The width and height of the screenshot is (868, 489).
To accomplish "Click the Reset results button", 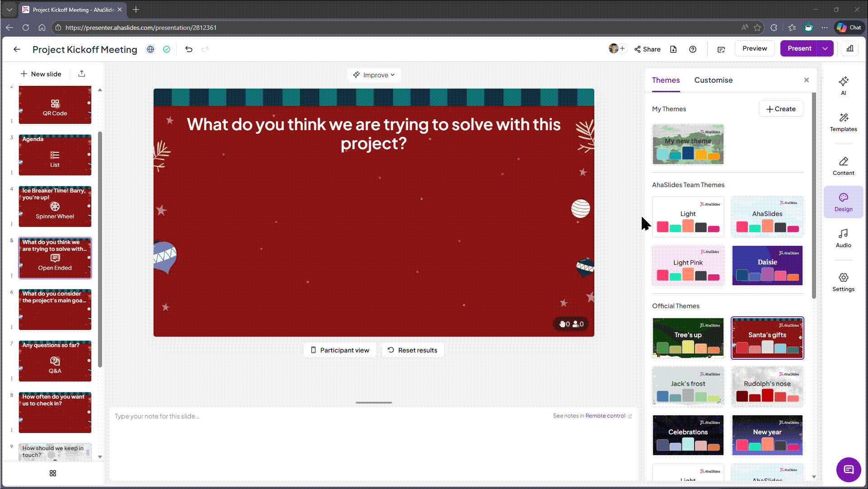I will click(x=412, y=350).
